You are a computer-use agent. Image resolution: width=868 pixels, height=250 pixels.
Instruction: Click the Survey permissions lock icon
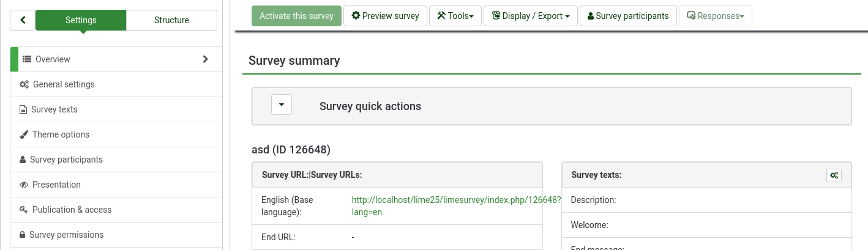(x=23, y=235)
